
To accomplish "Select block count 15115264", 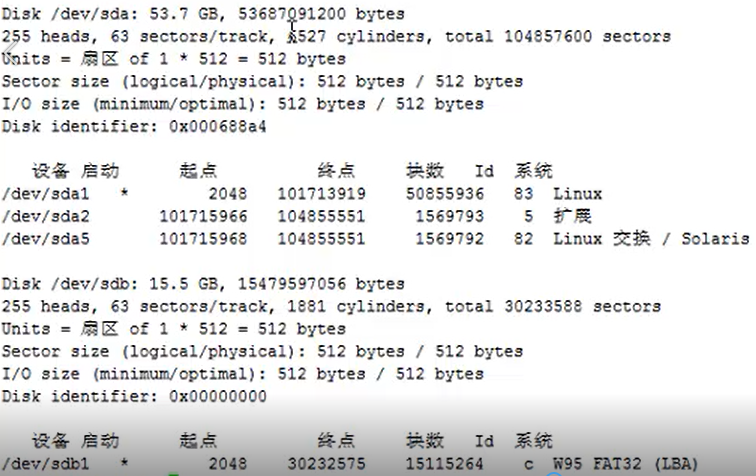I will [445, 464].
